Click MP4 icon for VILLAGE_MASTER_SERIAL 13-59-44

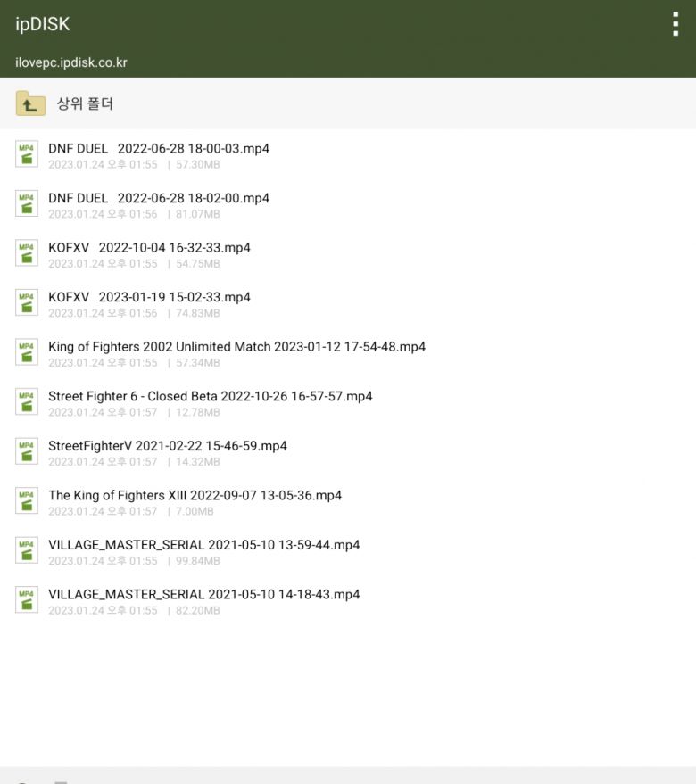pyautogui.click(x=27, y=550)
